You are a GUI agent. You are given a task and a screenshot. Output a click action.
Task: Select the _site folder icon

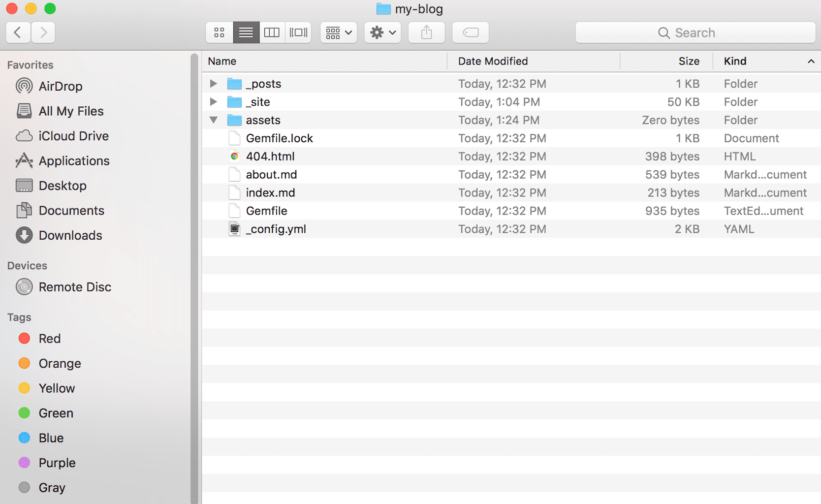234,102
